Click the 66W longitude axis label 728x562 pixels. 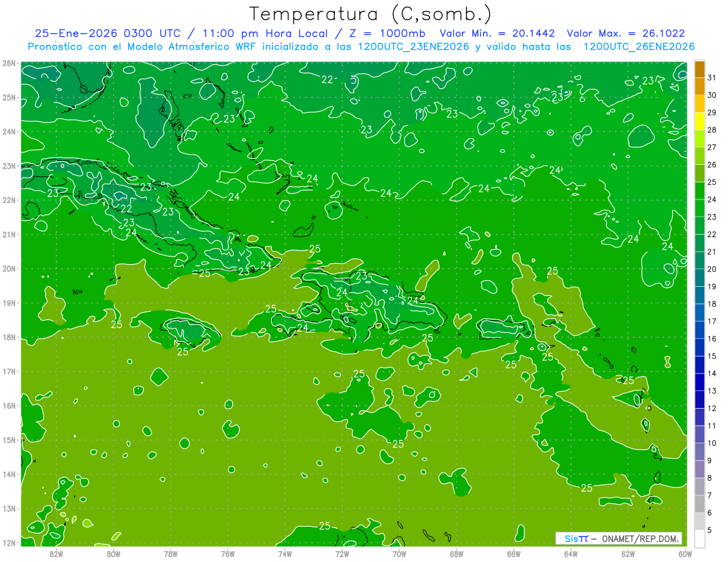513,554
